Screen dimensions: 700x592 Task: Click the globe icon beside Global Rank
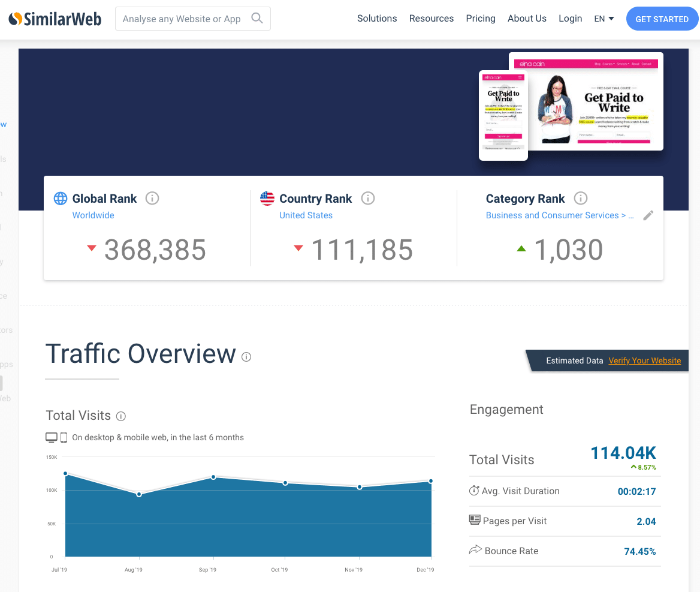(60, 199)
